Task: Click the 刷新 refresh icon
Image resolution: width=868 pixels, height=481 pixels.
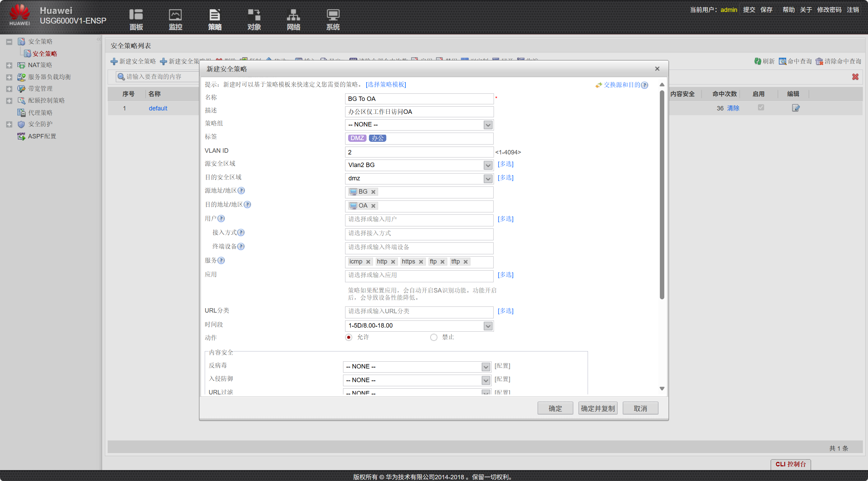Action: pos(757,61)
